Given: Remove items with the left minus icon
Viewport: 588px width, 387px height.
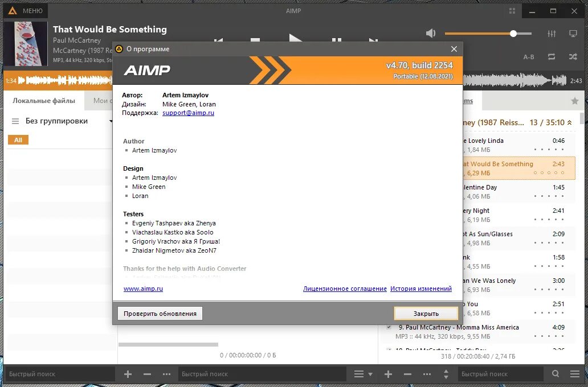Looking at the screenshot, I should point(147,374).
